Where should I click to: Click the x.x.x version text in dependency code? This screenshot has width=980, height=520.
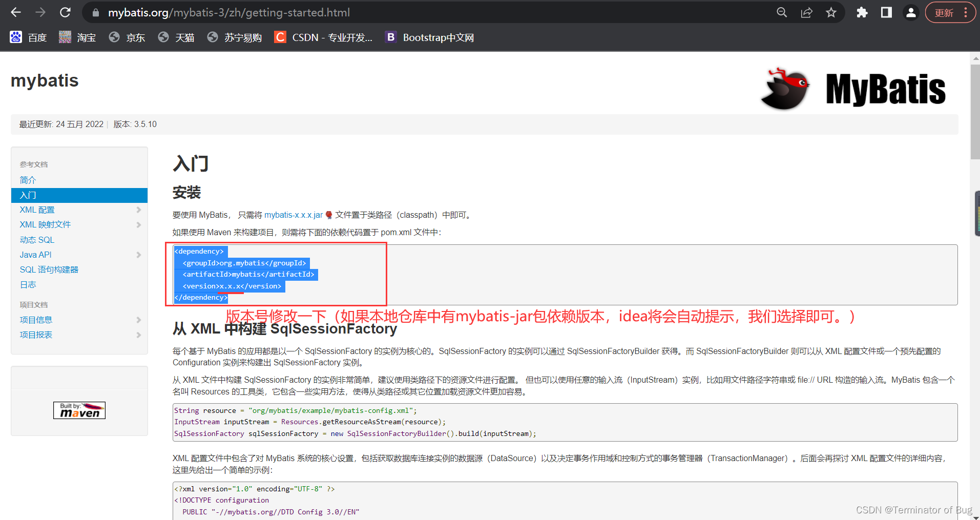[230, 286]
